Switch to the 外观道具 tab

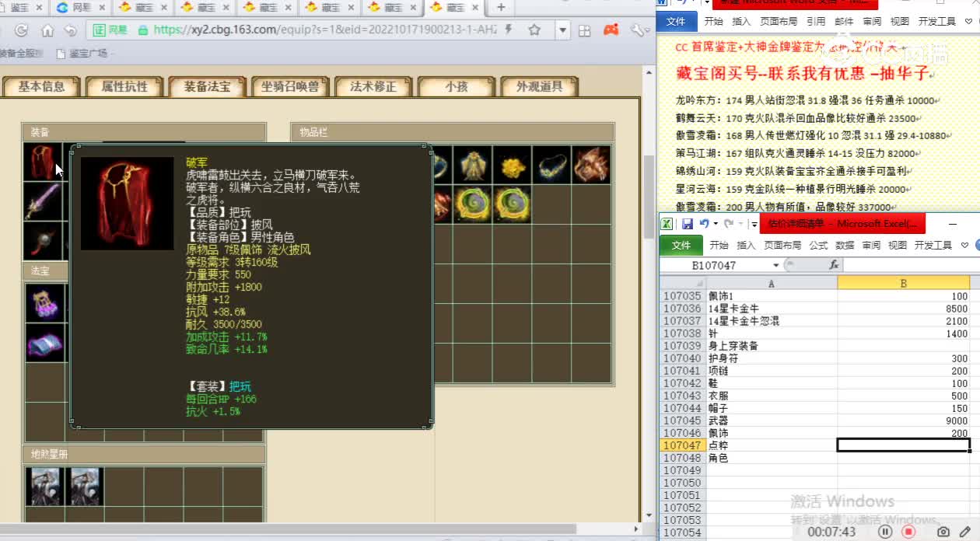point(539,86)
